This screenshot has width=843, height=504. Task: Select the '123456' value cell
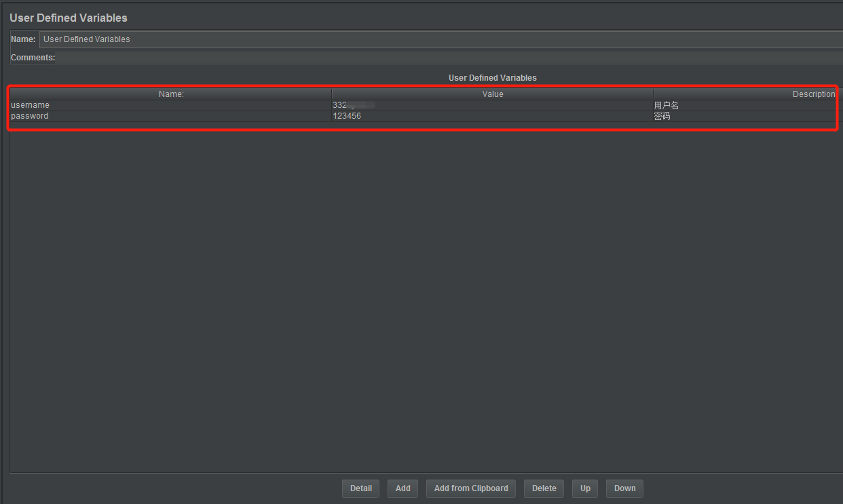point(492,116)
